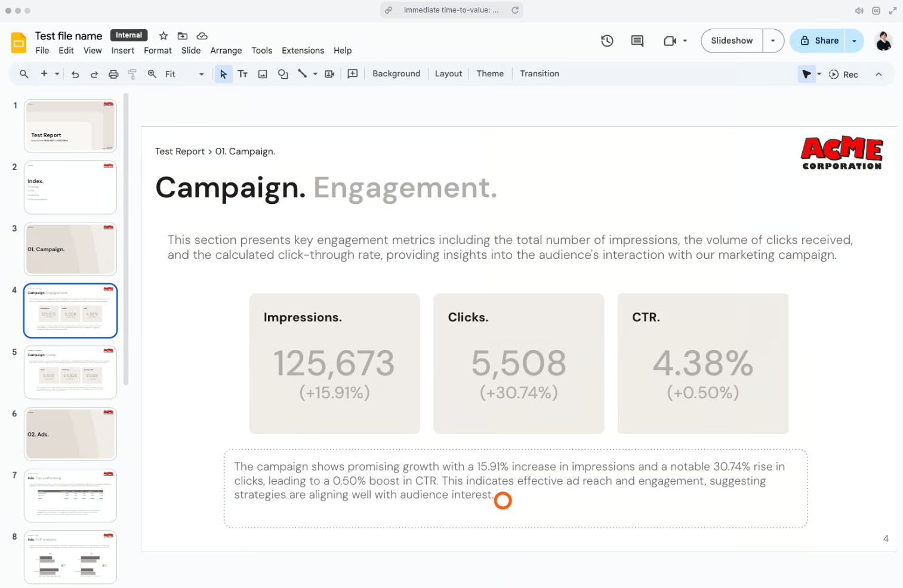Viewport: 903px width, 588px height.
Task: Open the Arrange menu
Action: point(226,51)
